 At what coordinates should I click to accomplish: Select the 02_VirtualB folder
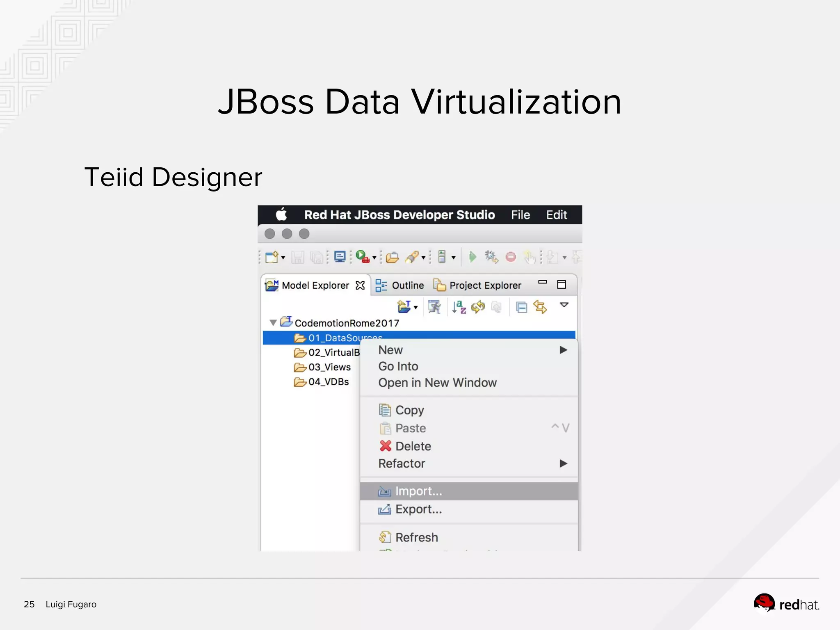pyautogui.click(x=327, y=352)
